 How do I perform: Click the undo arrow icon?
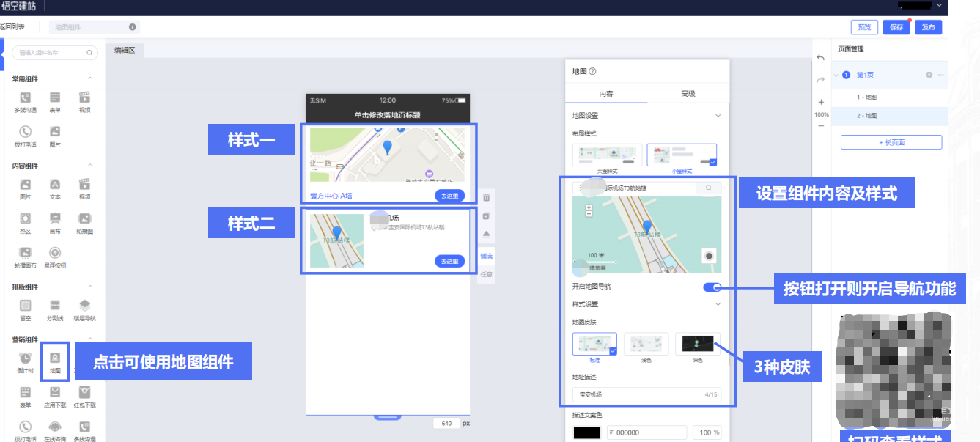821,58
